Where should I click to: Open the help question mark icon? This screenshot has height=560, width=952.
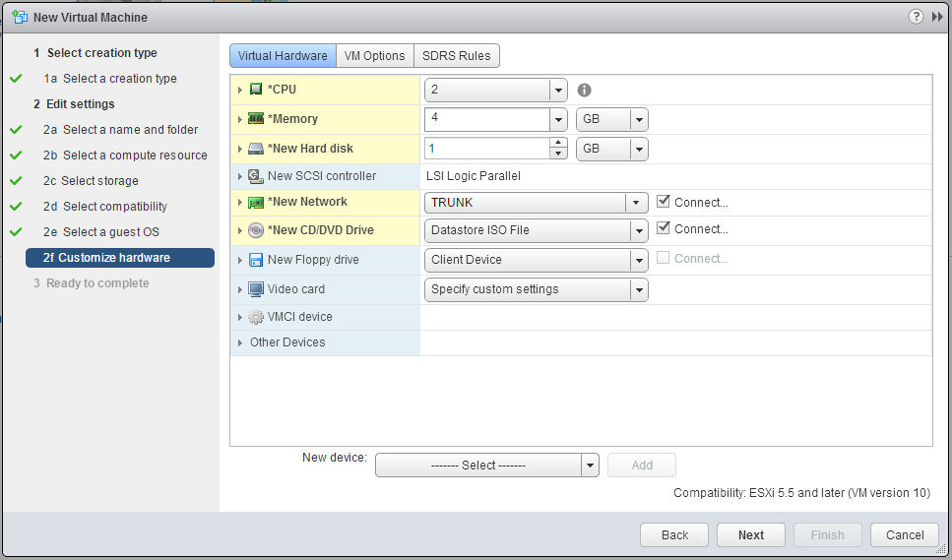(x=916, y=17)
